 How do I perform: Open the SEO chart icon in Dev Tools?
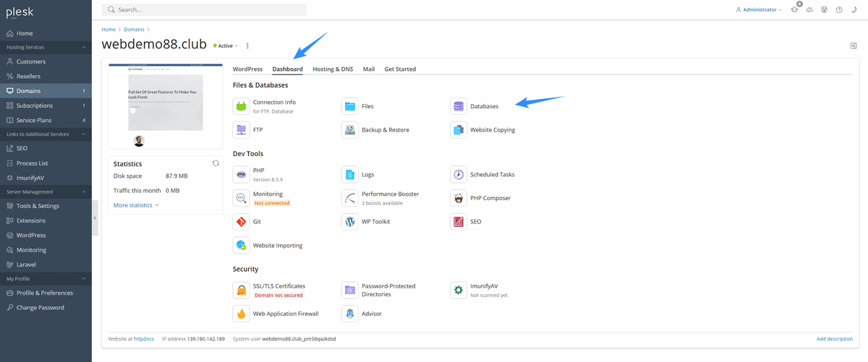tap(458, 222)
